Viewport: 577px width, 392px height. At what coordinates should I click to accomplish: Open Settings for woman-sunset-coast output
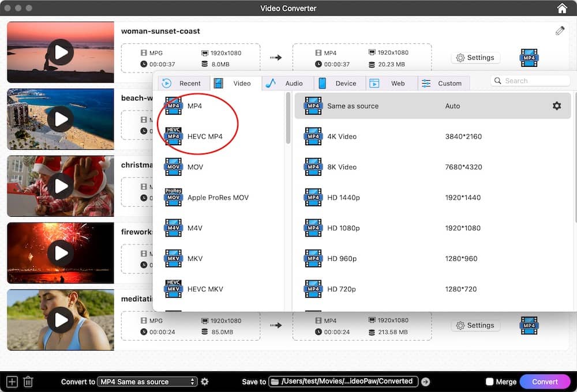click(475, 58)
